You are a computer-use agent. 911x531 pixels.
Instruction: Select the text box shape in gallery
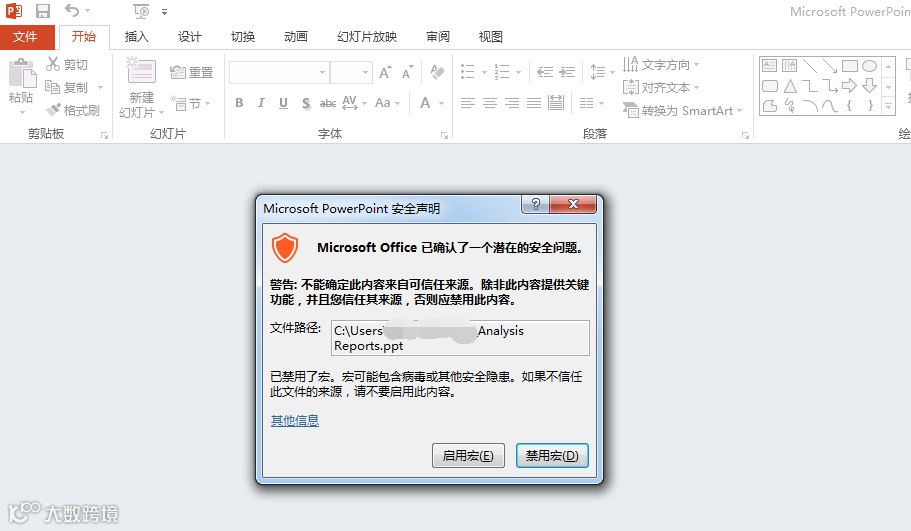pyautogui.click(x=769, y=65)
